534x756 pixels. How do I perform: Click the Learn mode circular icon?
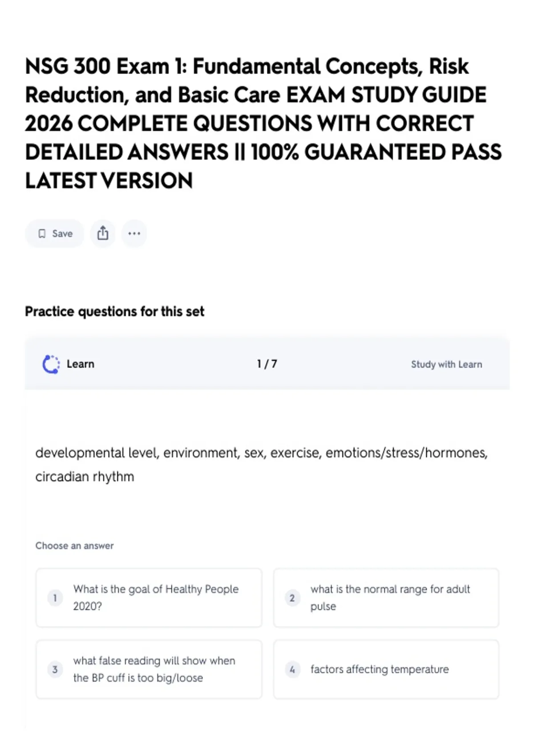pos(51,364)
